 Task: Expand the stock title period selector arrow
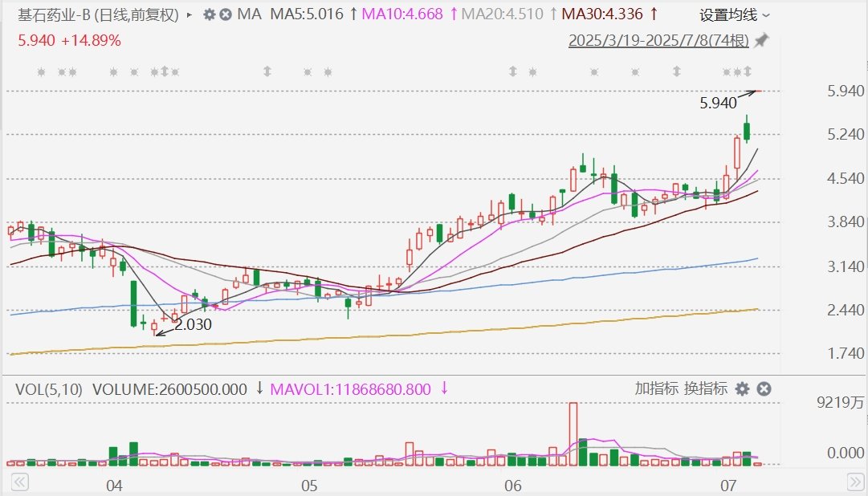click(x=189, y=14)
